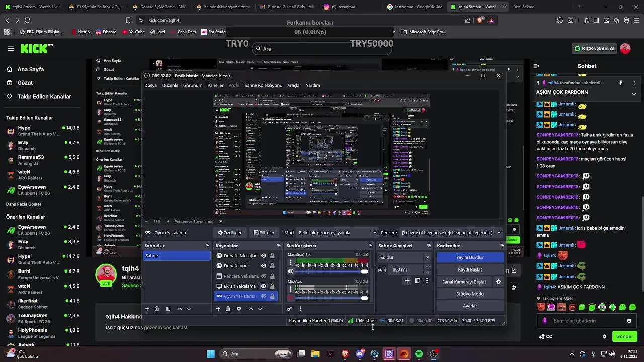Image resolution: width=644 pixels, height=362 pixels.
Task: Open Masaüstü Ses three-dot options
Action: click(290, 263)
